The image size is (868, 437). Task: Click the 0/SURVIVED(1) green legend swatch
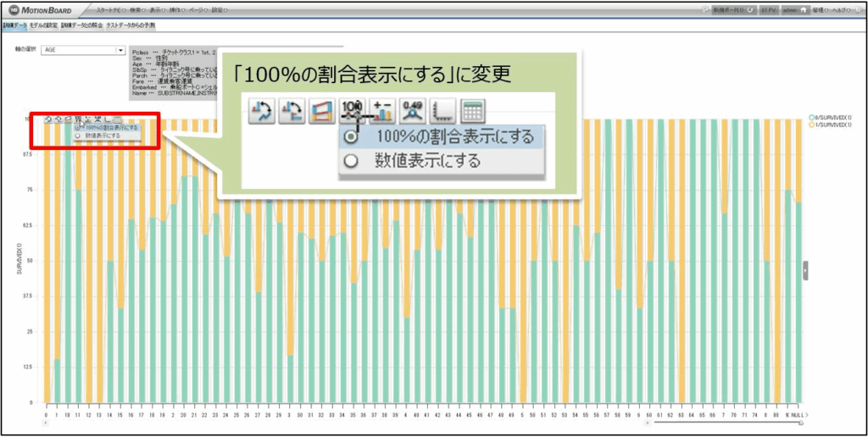811,117
